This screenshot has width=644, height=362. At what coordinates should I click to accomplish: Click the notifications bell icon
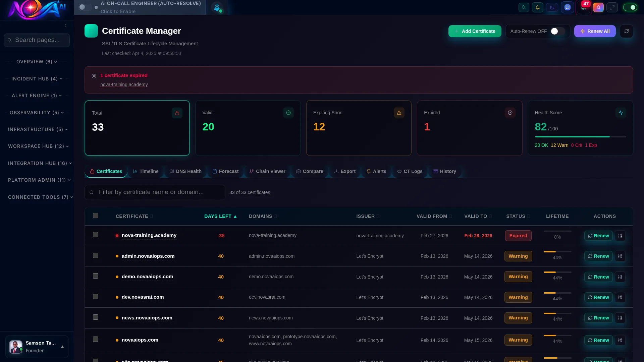538,7
